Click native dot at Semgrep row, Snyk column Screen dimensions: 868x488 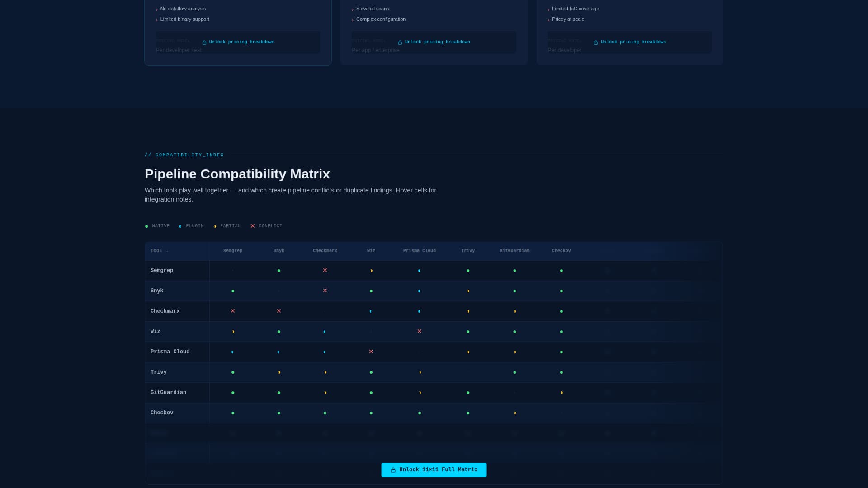[x=279, y=271]
